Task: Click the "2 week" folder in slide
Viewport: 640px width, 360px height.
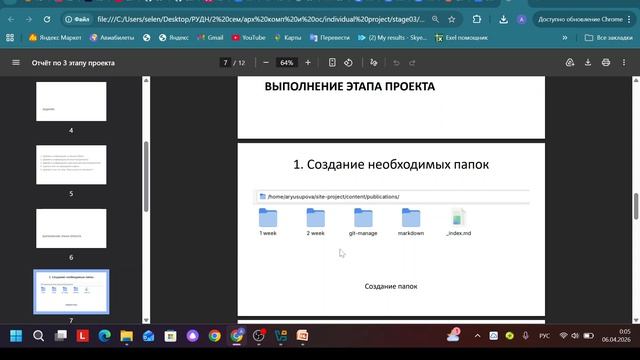Action: click(x=316, y=222)
